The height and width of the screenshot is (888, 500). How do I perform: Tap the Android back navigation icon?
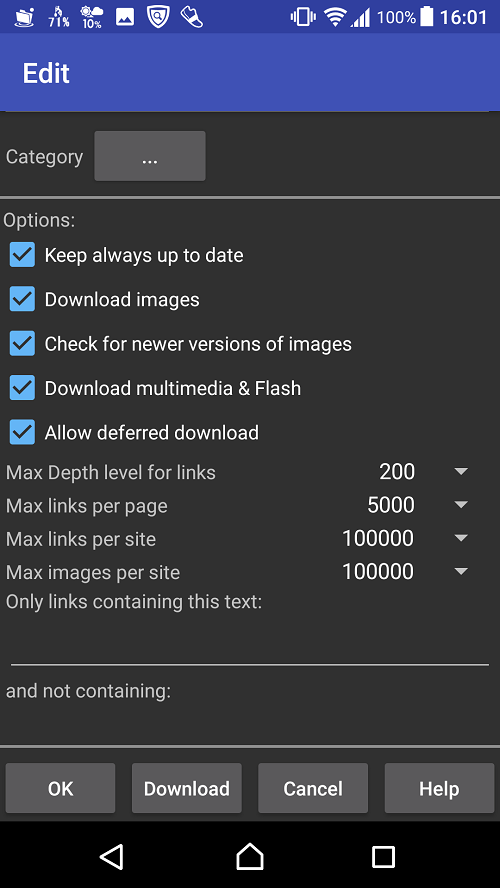[112, 856]
